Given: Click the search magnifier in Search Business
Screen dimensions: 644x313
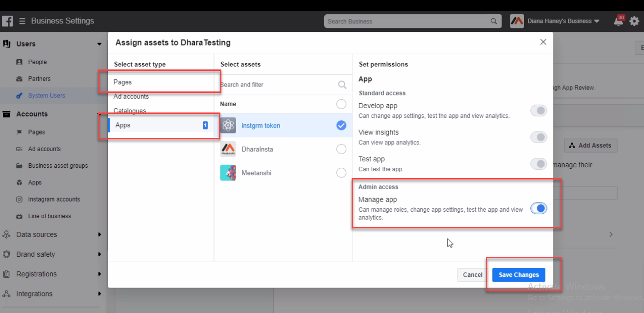Looking at the screenshot, I should [494, 22].
